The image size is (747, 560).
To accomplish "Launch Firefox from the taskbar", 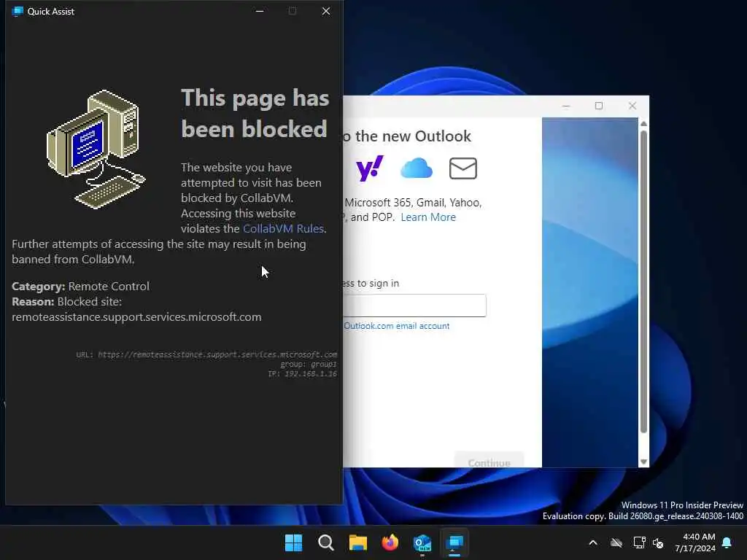I will 390,542.
